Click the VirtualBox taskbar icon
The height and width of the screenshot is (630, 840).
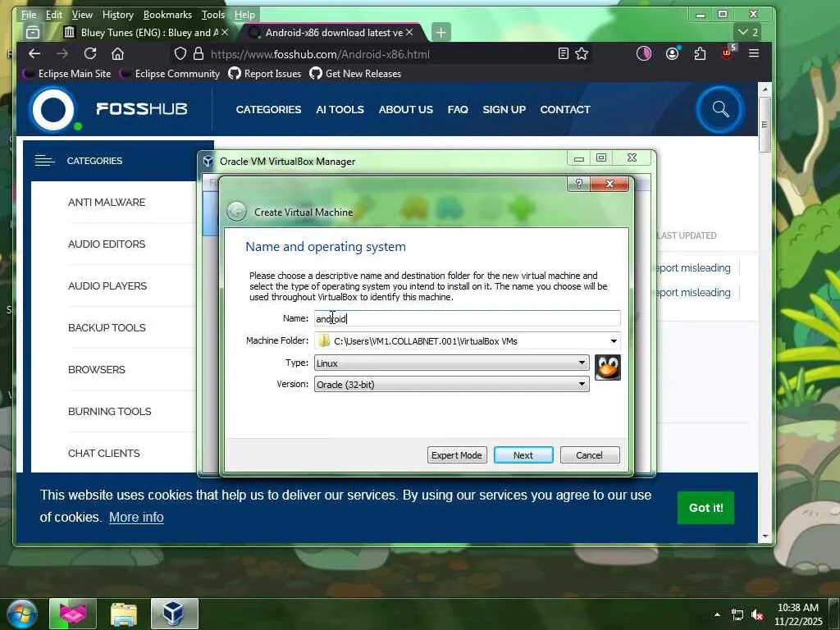pyautogui.click(x=174, y=614)
